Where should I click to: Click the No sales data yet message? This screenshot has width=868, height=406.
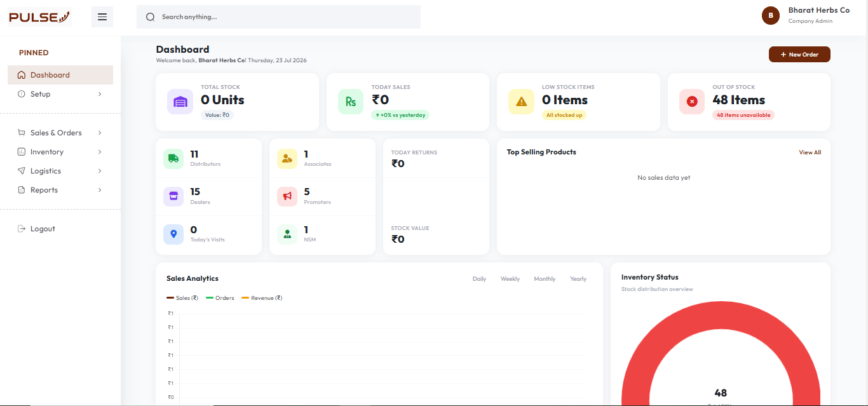click(x=663, y=178)
